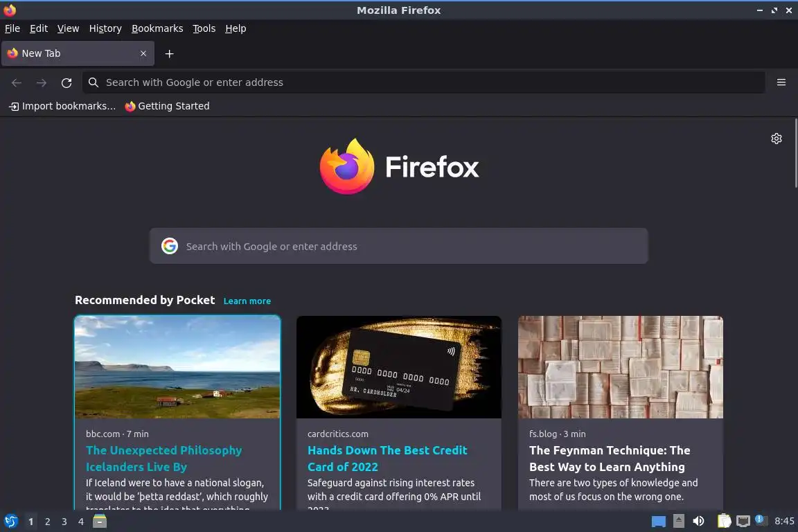Image resolution: width=798 pixels, height=532 pixels.
Task: Open the Edit menu
Action: (39, 28)
